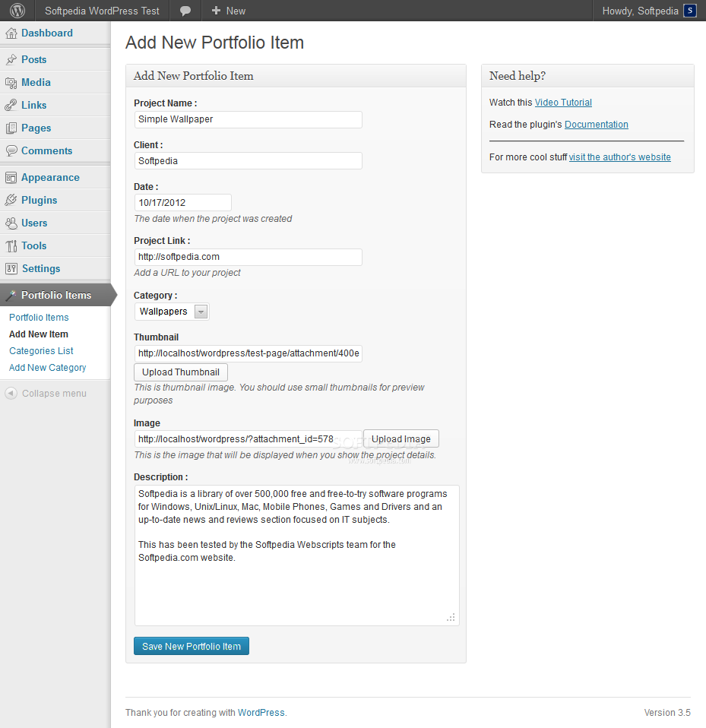Click into the Project Name text field
This screenshot has height=728, width=706.
pyautogui.click(x=248, y=119)
